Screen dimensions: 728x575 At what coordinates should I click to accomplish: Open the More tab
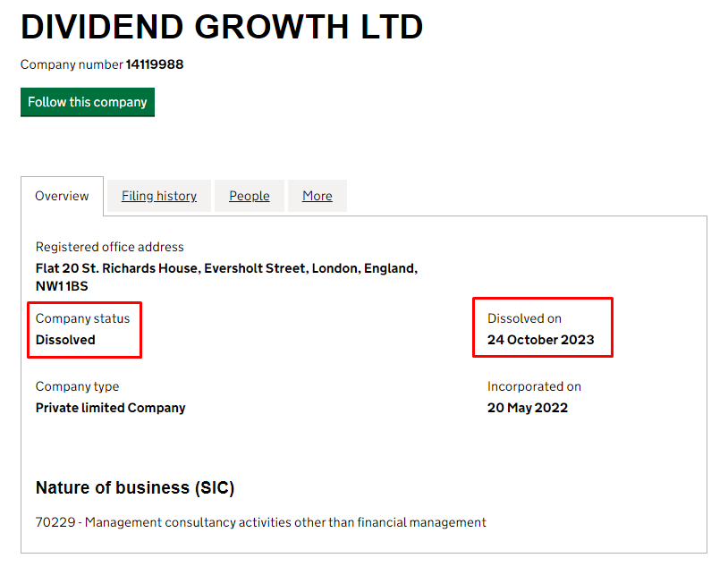tap(317, 196)
